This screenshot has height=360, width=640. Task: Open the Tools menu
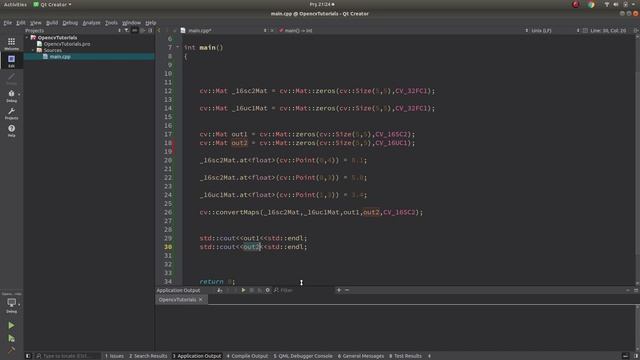(x=111, y=23)
